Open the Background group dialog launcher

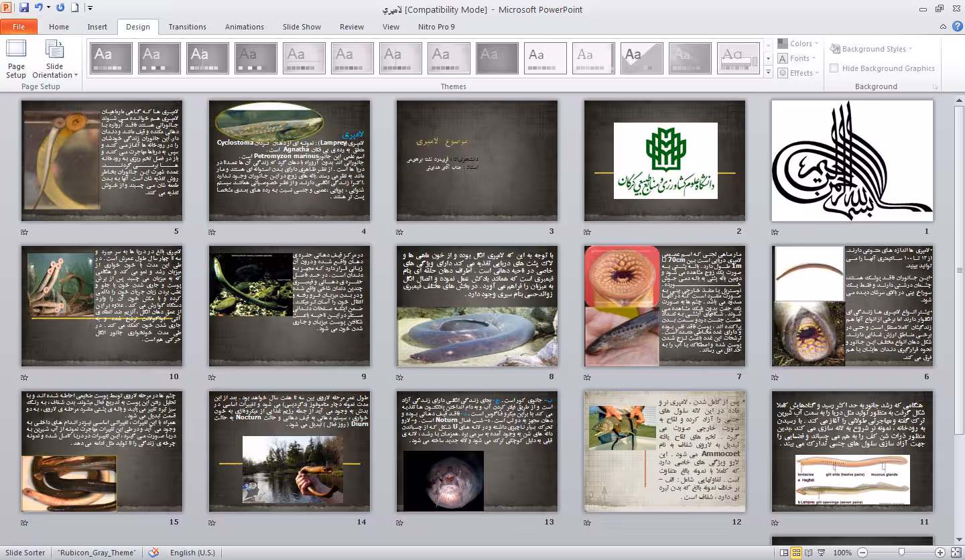tap(936, 87)
